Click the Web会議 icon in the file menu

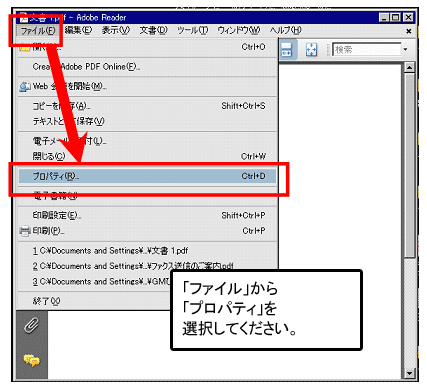[25, 86]
